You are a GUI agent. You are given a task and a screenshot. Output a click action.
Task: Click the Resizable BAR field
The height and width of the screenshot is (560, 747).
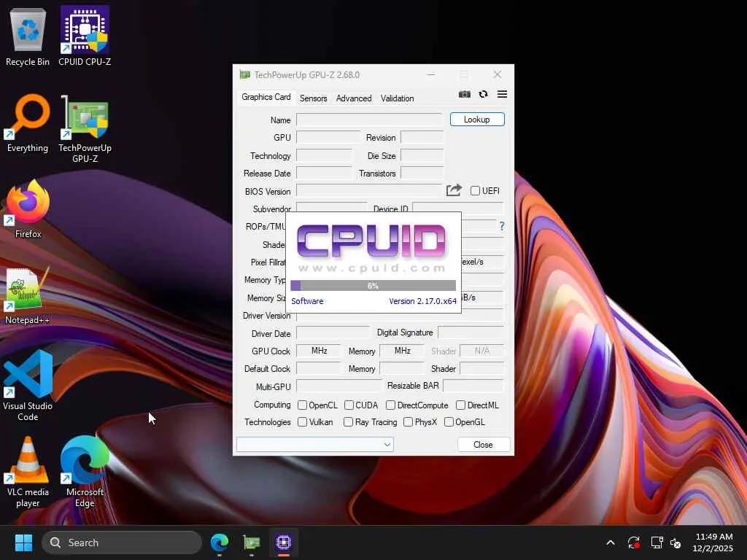(x=473, y=386)
